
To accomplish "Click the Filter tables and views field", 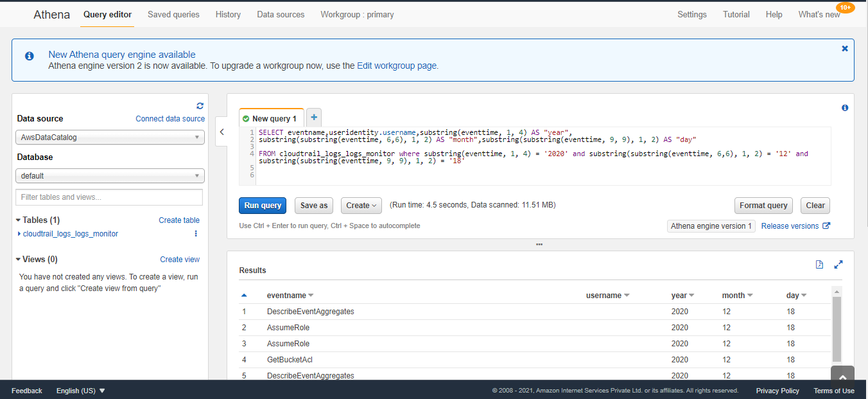I will tap(109, 197).
